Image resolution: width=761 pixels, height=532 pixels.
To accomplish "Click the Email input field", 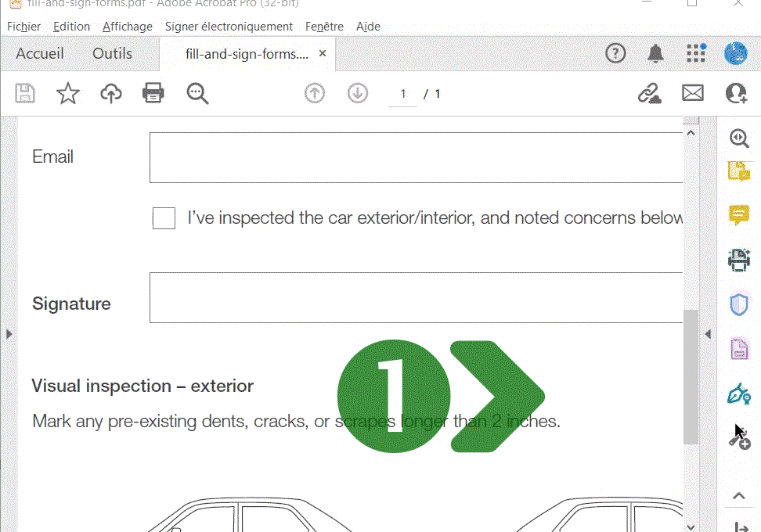I will [x=416, y=157].
